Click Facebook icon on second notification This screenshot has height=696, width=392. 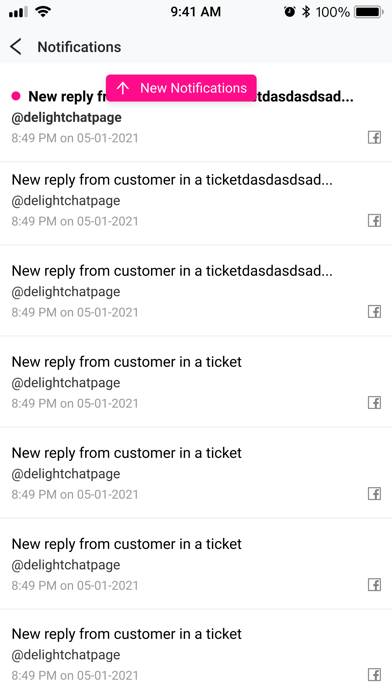coord(374,221)
